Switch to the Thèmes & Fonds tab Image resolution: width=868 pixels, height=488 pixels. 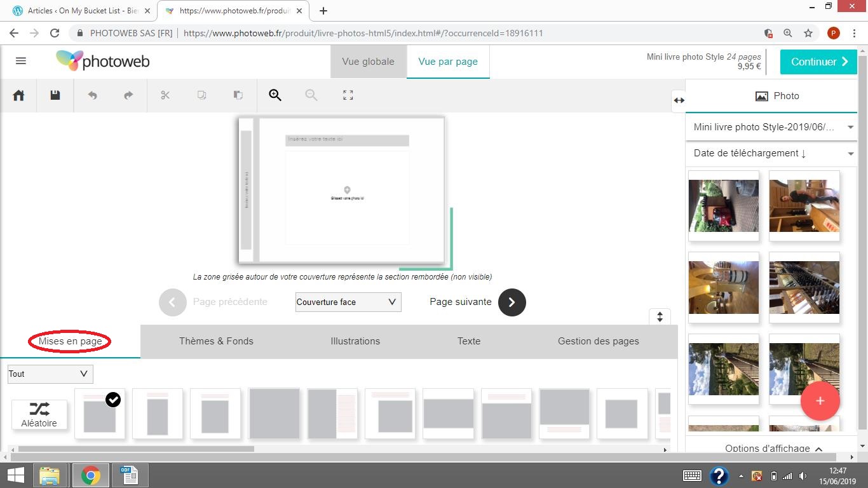point(216,341)
